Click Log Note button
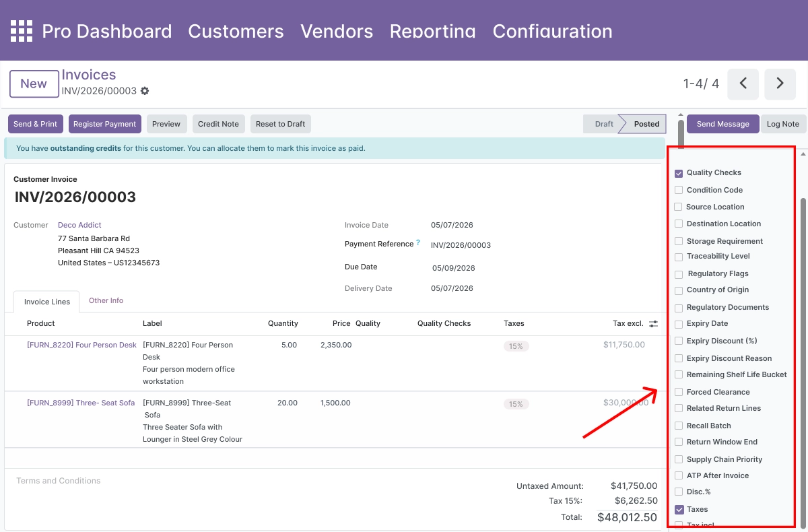808x532 pixels. (x=783, y=124)
